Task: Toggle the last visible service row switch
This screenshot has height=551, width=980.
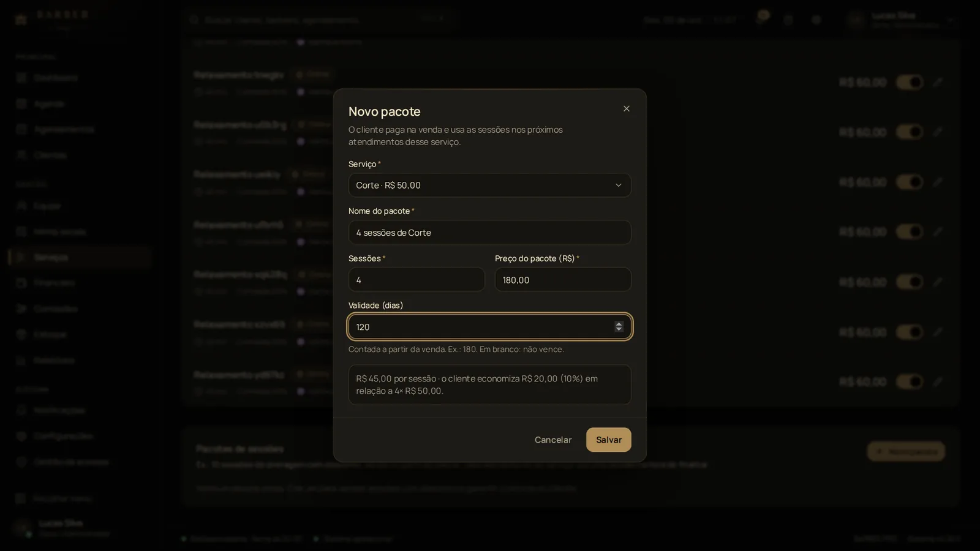Action: pyautogui.click(x=910, y=381)
